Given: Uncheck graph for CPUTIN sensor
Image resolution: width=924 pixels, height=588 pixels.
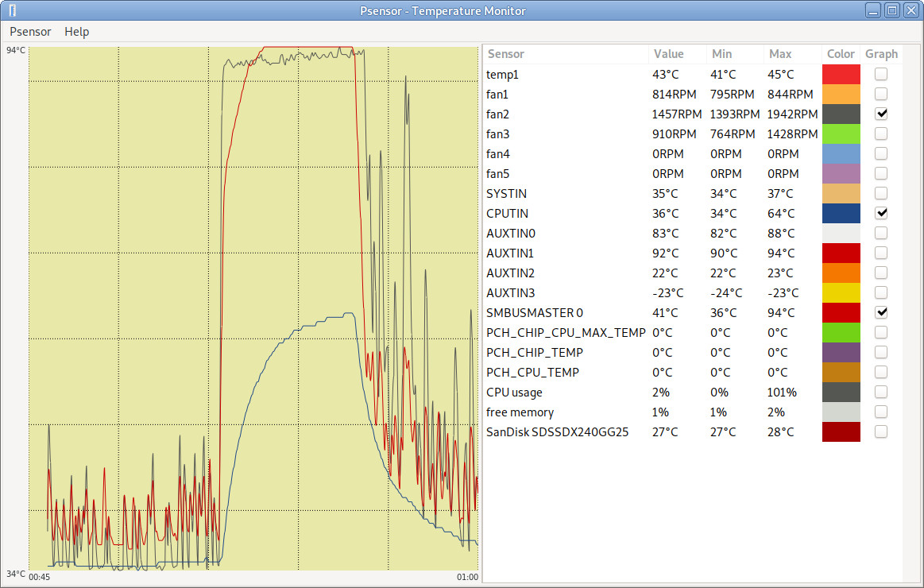Looking at the screenshot, I should [x=881, y=213].
